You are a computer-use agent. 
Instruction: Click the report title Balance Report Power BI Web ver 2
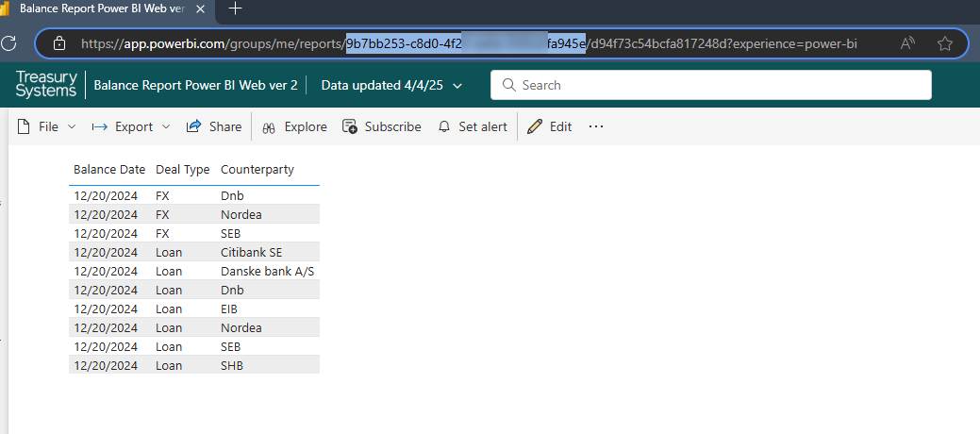(195, 85)
